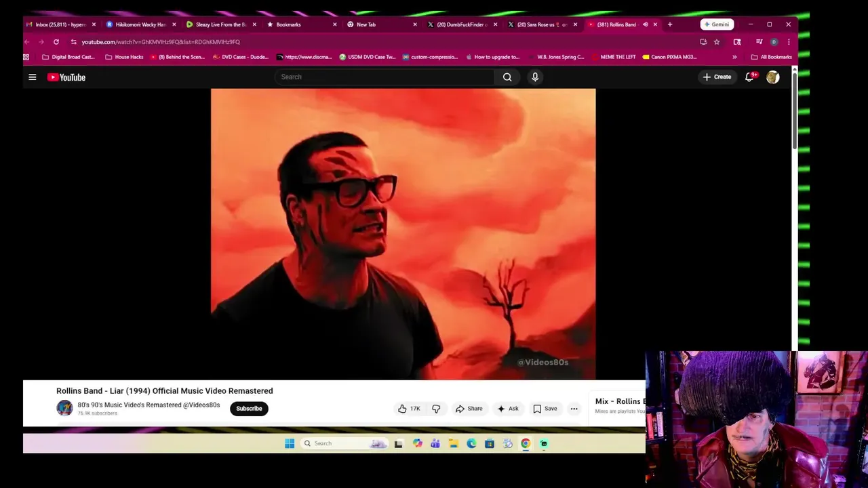Open Microsoft Store from the taskbar
The width and height of the screenshot is (868, 488).
coord(489,443)
